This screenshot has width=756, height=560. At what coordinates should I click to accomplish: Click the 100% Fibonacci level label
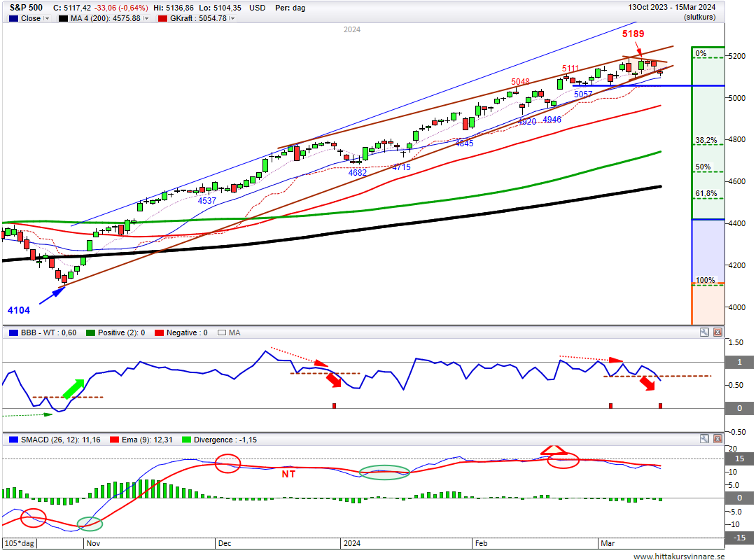(x=706, y=280)
